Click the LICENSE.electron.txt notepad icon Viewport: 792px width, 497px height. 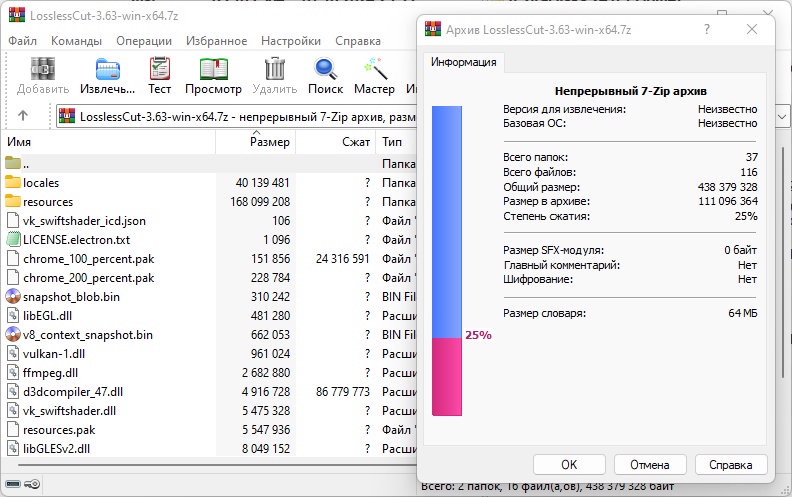click(13, 239)
